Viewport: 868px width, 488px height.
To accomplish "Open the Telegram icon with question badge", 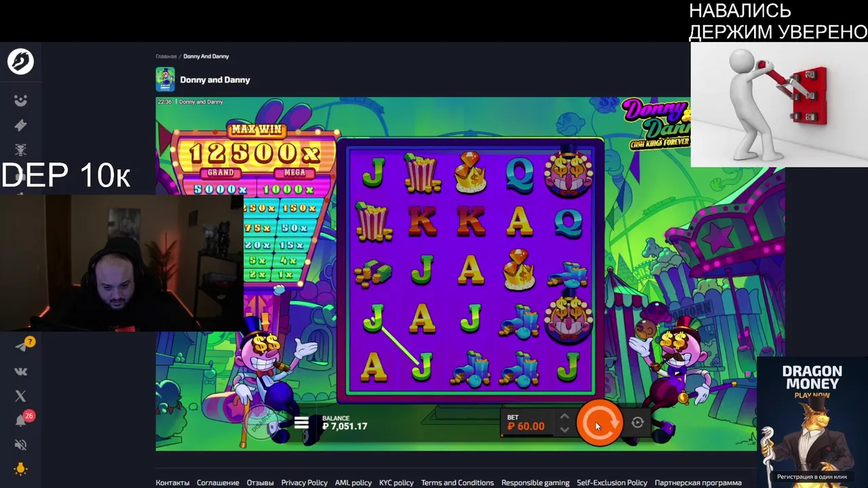I will point(22,346).
